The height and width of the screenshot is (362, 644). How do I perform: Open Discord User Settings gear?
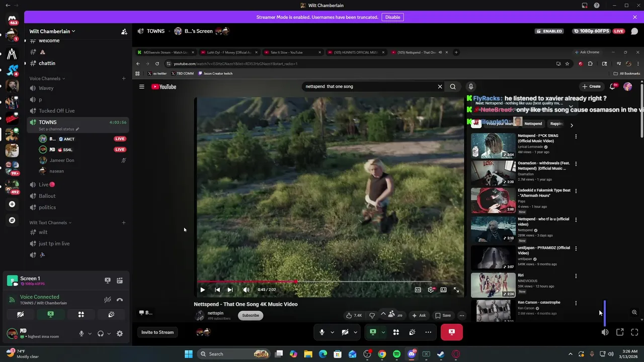(x=120, y=333)
